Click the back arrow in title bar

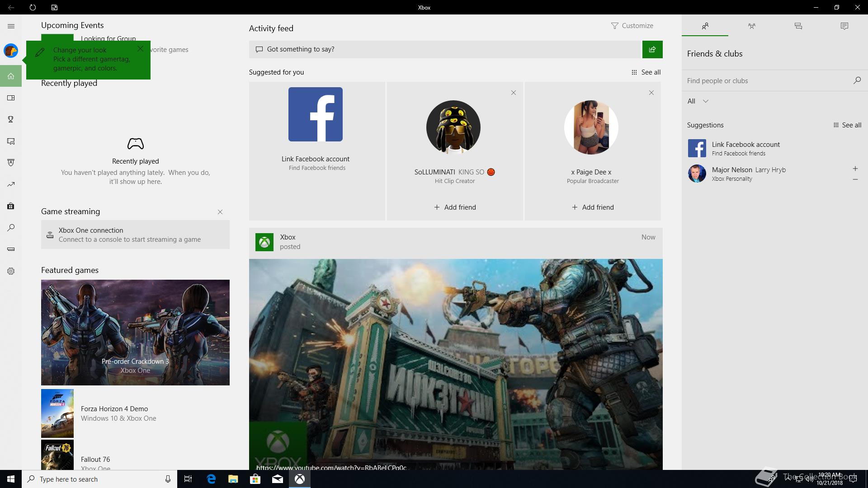pos(11,7)
